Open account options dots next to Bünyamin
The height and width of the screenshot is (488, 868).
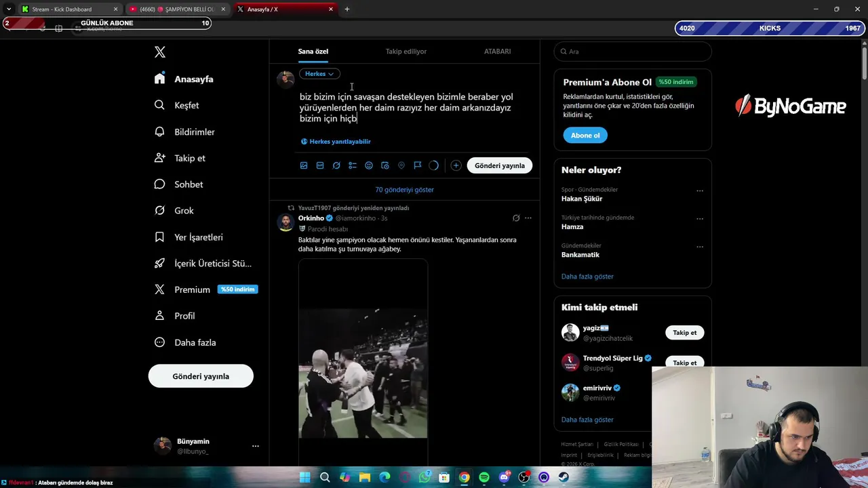pyautogui.click(x=256, y=446)
